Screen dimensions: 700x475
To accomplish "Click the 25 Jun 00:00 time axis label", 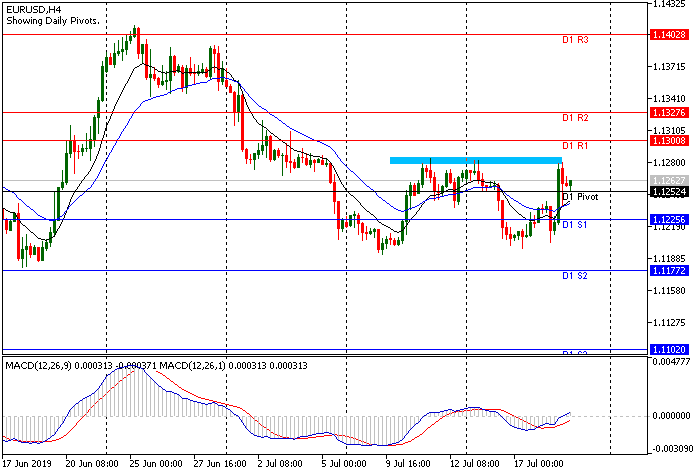I will tap(155, 465).
